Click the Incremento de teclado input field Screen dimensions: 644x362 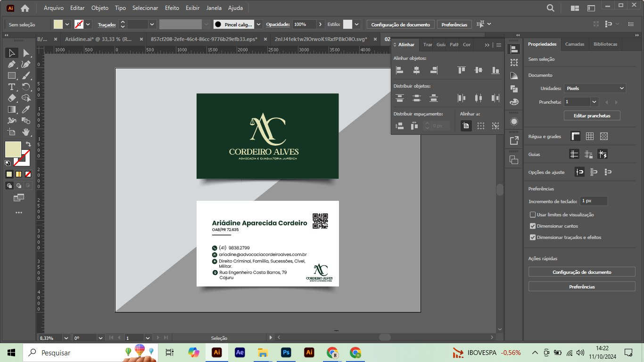(x=594, y=201)
